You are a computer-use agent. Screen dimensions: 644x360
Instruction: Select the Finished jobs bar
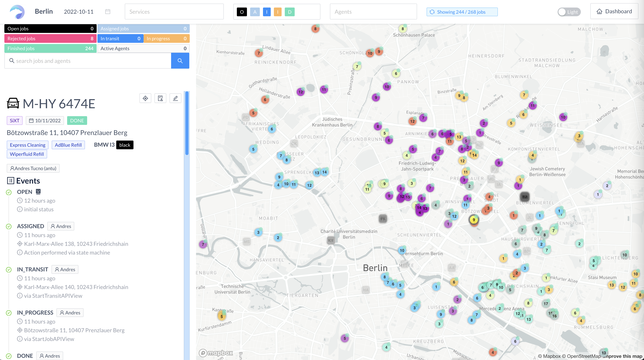pyautogui.click(x=50, y=49)
